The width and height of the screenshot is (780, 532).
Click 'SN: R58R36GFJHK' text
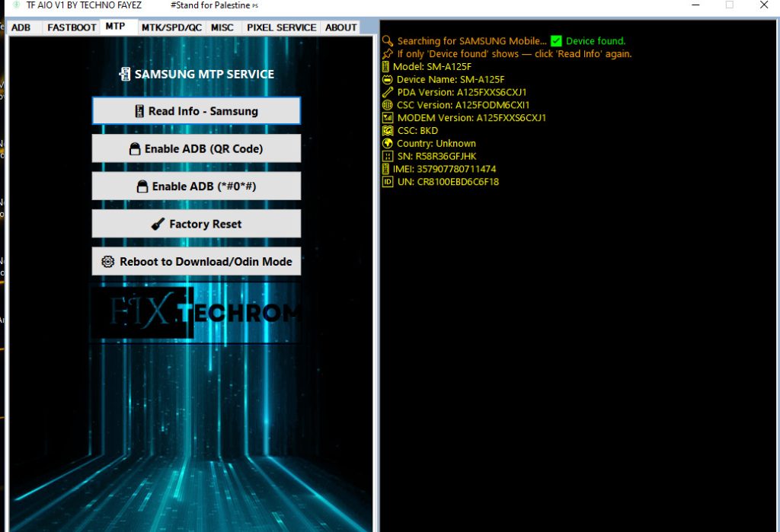click(436, 156)
